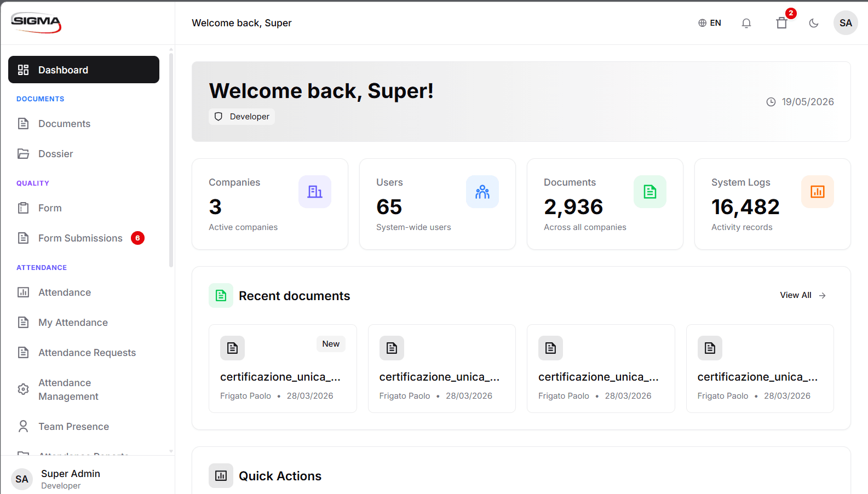Click the Documents count 2,936
The height and width of the screenshot is (494, 868).
tap(573, 207)
